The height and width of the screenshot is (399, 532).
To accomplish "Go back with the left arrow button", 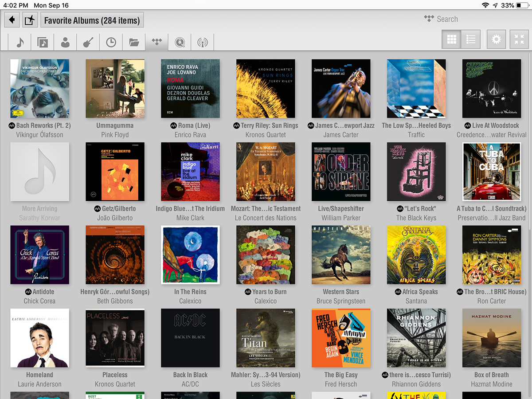I will point(12,20).
